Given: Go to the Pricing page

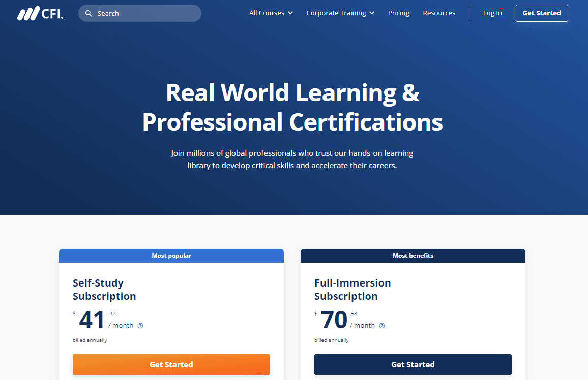Looking at the screenshot, I should coord(398,13).
